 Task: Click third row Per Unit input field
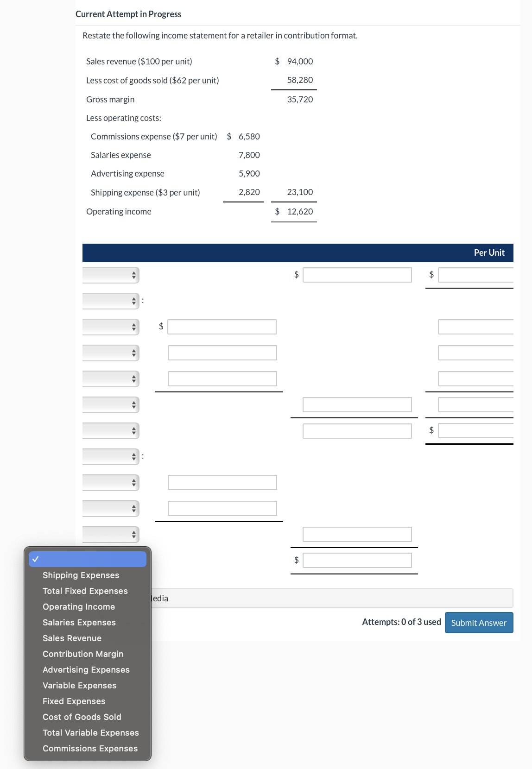click(476, 327)
